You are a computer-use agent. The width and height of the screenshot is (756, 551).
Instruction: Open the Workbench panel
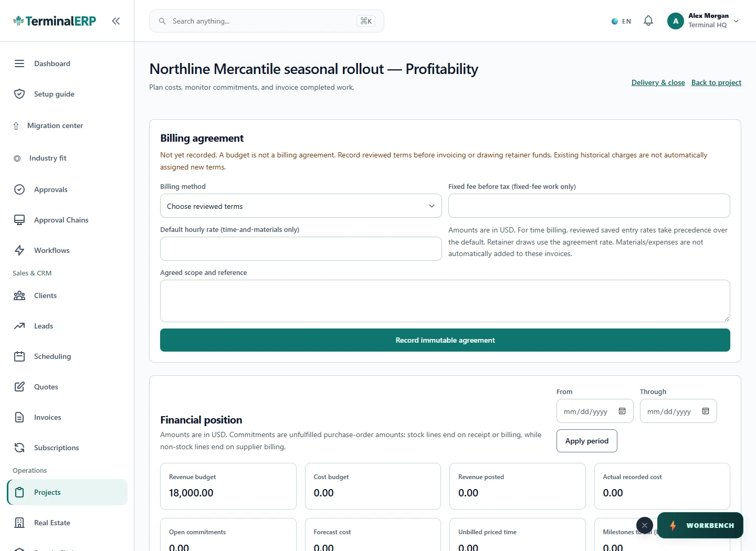[700, 525]
